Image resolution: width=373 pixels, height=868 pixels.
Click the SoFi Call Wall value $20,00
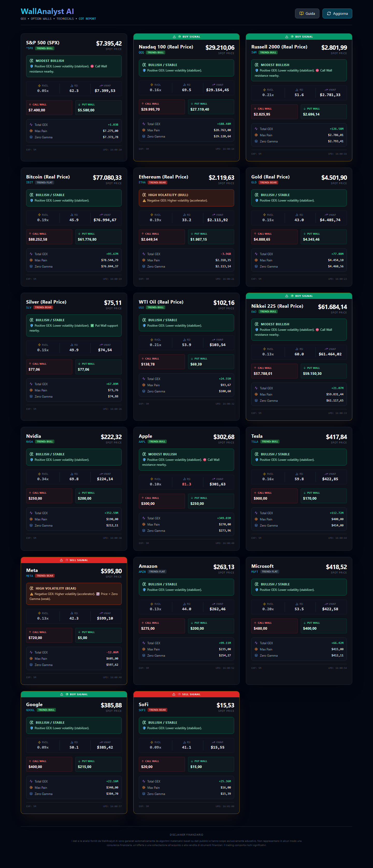pyautogui.click(x=147, y=767)
